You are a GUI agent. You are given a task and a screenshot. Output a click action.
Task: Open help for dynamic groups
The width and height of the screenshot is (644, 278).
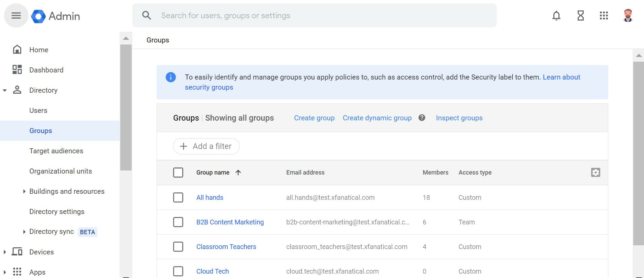422,118
